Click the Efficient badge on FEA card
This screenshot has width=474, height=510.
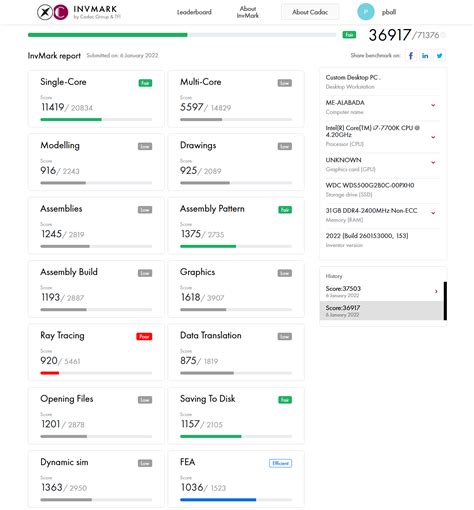pyautogui.click(x=280, y=463)
